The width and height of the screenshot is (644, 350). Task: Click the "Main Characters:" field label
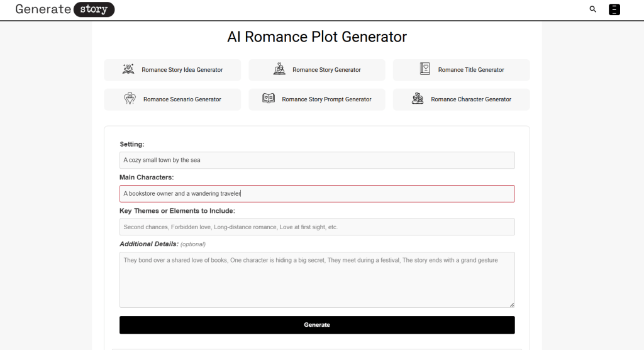pos(147,178)
